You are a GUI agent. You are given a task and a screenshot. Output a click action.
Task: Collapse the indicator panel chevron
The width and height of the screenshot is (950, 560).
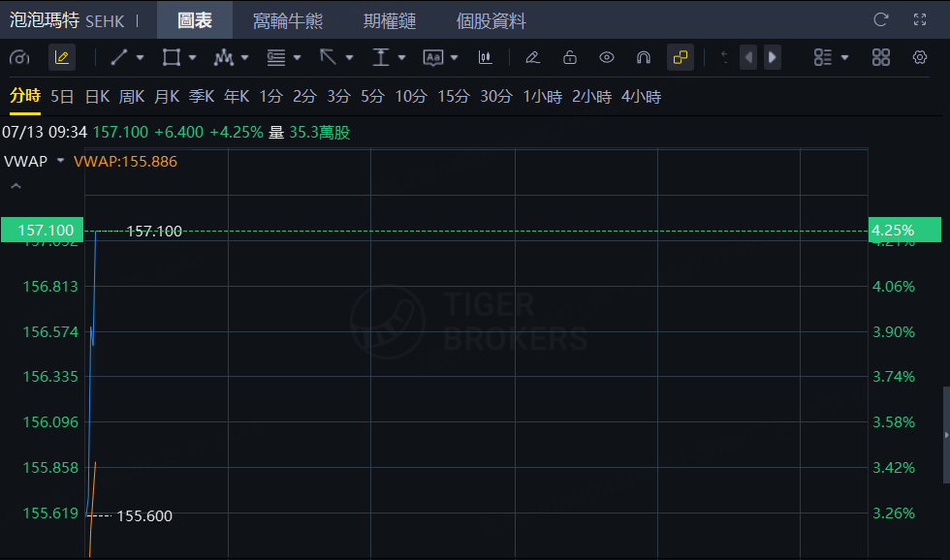point(16,186)
